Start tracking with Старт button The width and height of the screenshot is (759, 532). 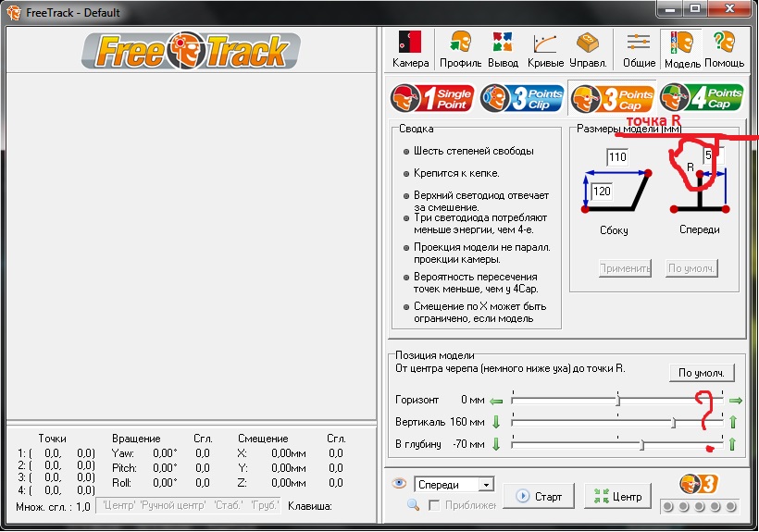[539, 496]
